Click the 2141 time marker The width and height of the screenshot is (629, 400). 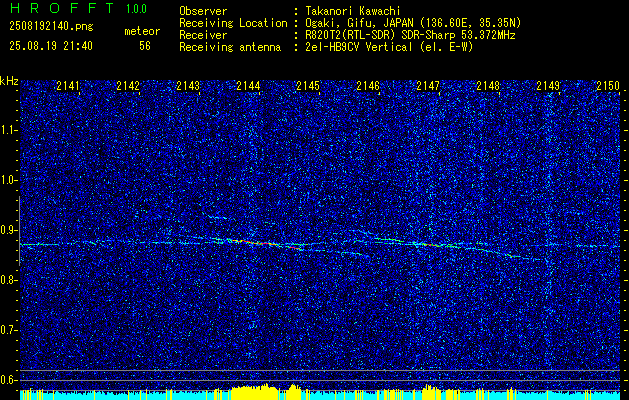pyautogui.click(x=68, y=85)
